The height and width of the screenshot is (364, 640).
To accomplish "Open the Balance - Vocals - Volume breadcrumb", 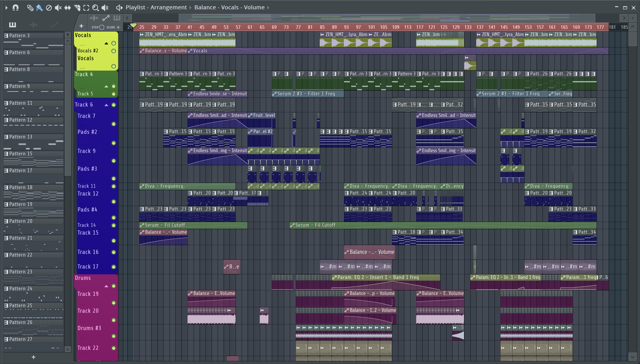I will pos(229,8).
